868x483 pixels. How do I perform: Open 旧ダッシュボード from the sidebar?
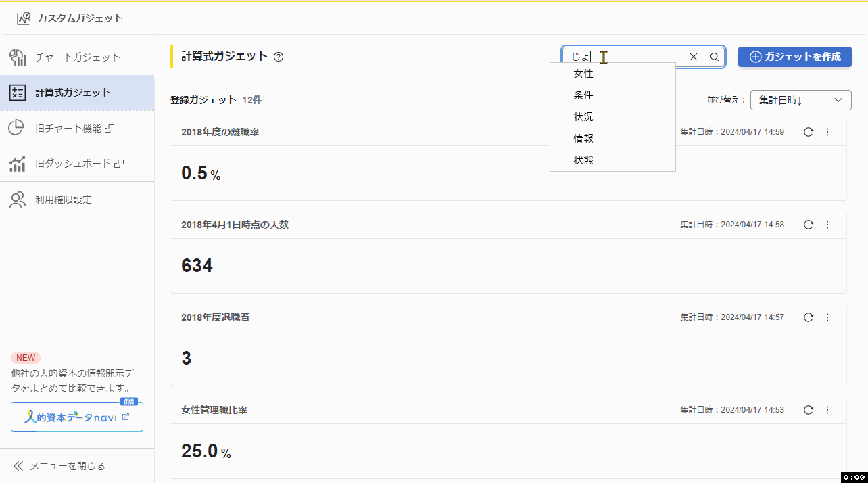[x=73, y=164]
